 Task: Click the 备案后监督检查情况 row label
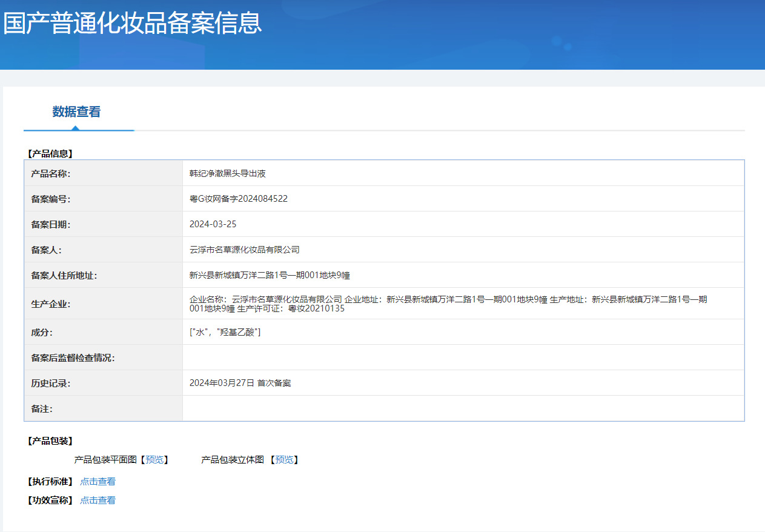pos(73,357)
